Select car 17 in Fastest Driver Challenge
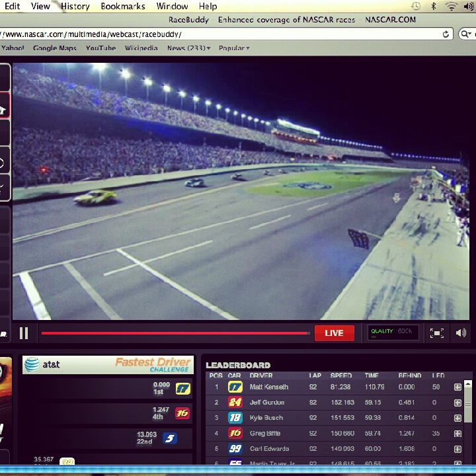 (x=182, y=389)
